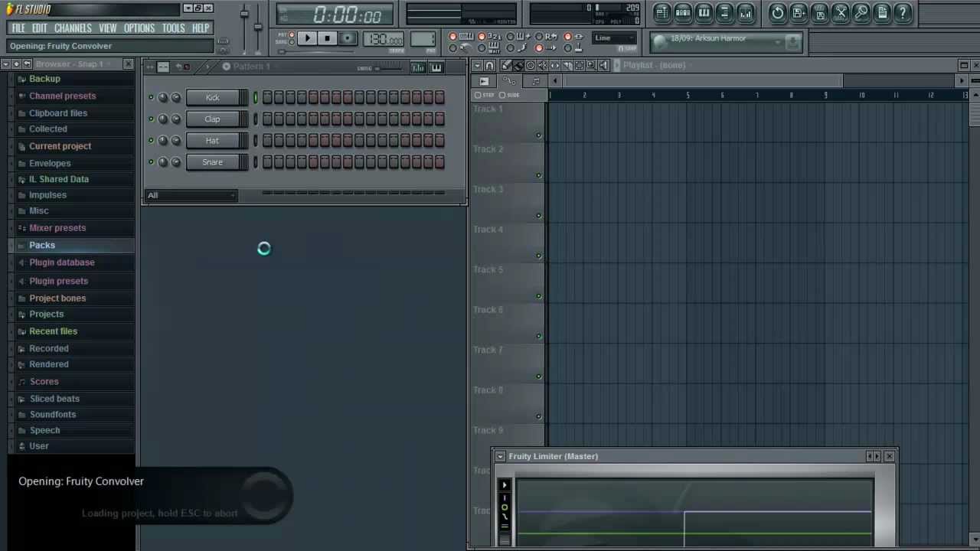Select the Delete tool in Playlist toolbar
980x551 pixels.
coord(530,65)
